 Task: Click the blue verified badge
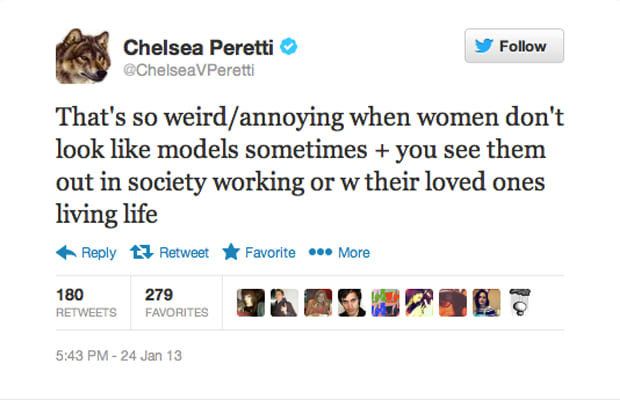click(x=289, y=46)
